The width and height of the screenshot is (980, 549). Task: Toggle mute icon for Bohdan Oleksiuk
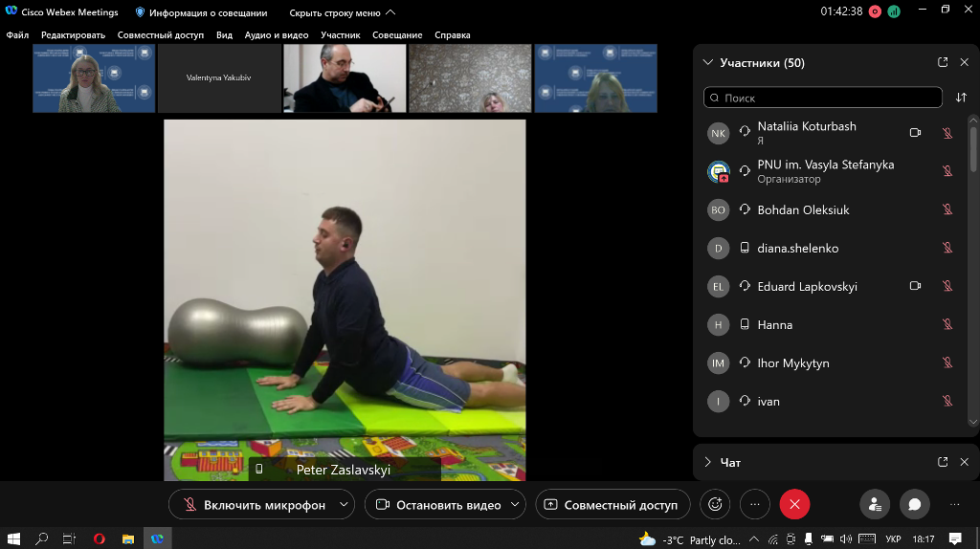coord(947,209)
